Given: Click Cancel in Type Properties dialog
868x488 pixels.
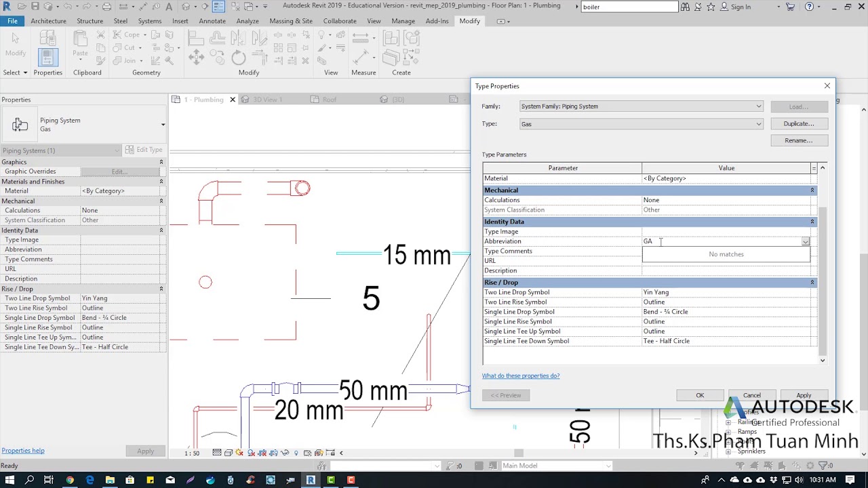Looking at the screenshot, I should coord(751,396).
